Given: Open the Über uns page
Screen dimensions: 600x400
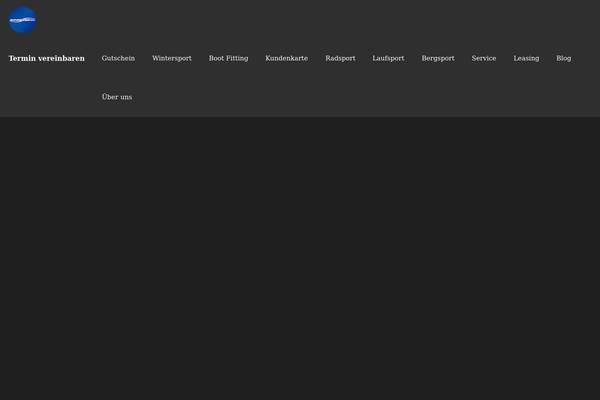Looking at the screenshot, I should [x=117, y=97].
